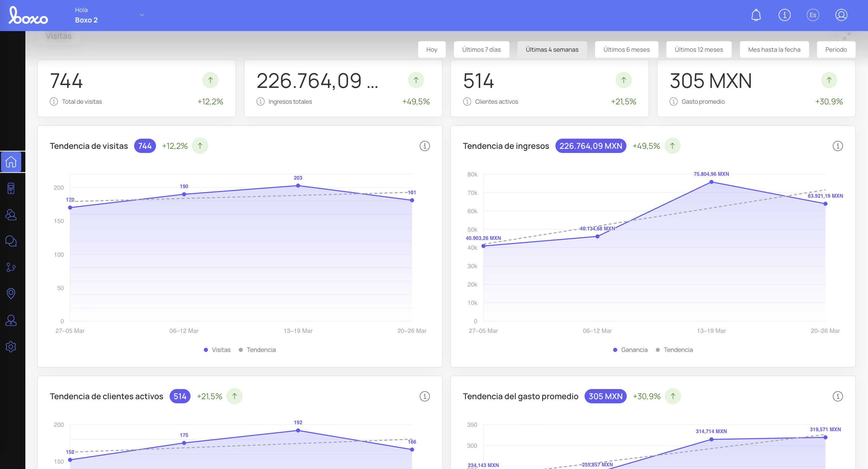Click the 203 data point in visits chart
868x469 pixels.
coord(298,185)
